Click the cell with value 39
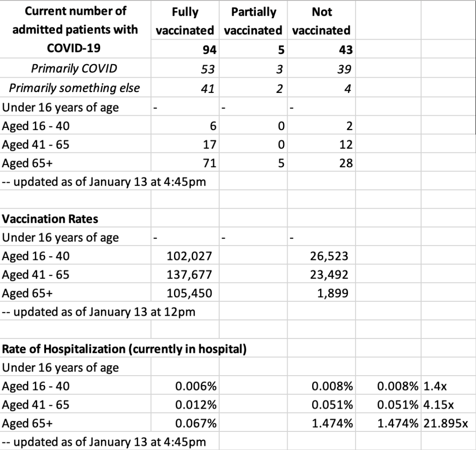 click(x=344, y=69)
